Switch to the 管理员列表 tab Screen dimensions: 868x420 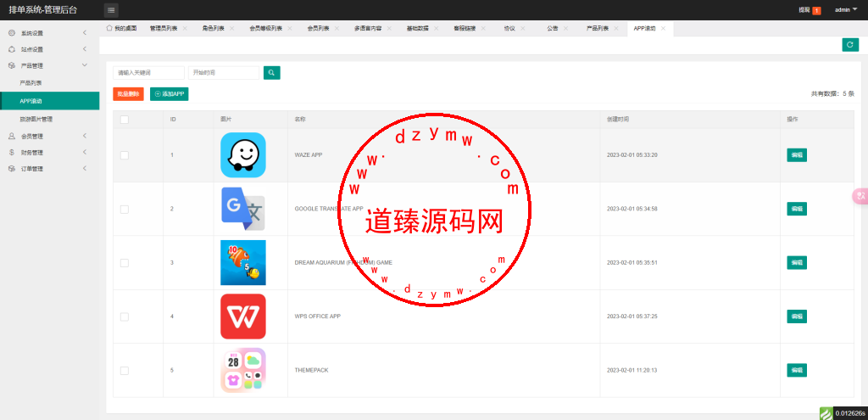click(x=164, y=28)
